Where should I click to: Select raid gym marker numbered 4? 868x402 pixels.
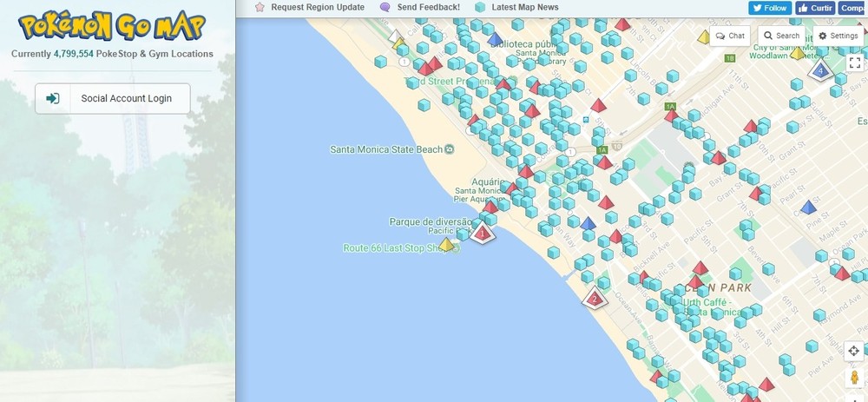[820, 70]
